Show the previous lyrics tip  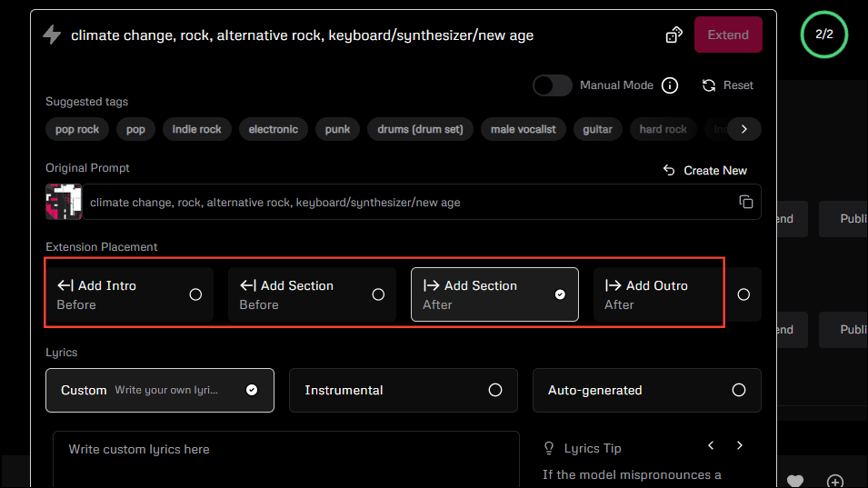[711, 445]
